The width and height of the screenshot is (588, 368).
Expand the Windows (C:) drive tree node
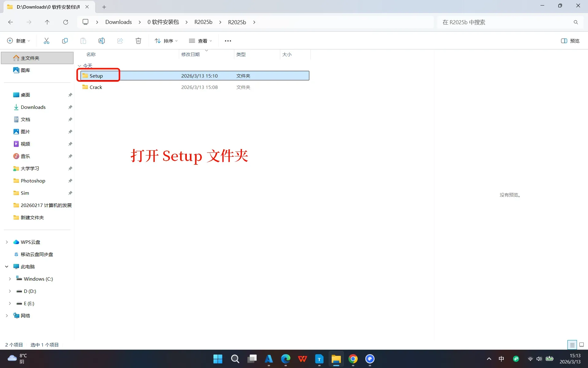(10, 279)
